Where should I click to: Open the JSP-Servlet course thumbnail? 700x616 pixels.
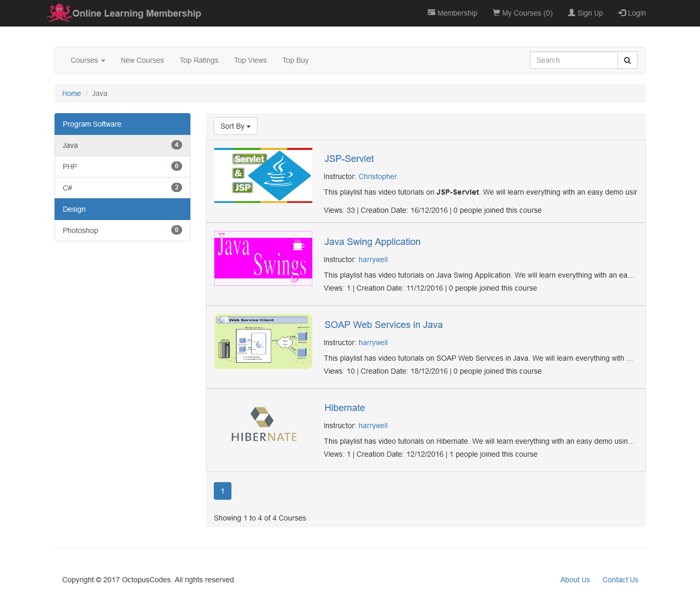click(263, 175)
